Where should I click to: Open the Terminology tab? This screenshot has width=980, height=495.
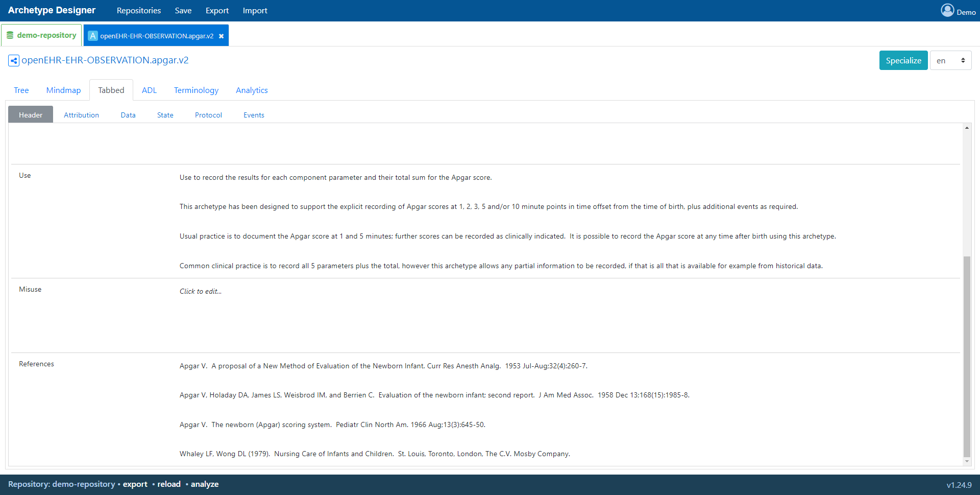[x=196, y=90]
